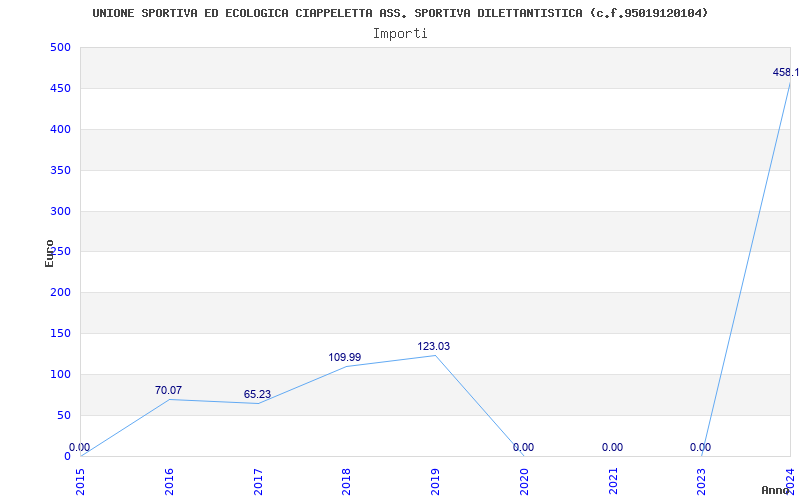Click the 2016 year tick label
This screenshot has width=800, height=500.
tap(169, 481)
